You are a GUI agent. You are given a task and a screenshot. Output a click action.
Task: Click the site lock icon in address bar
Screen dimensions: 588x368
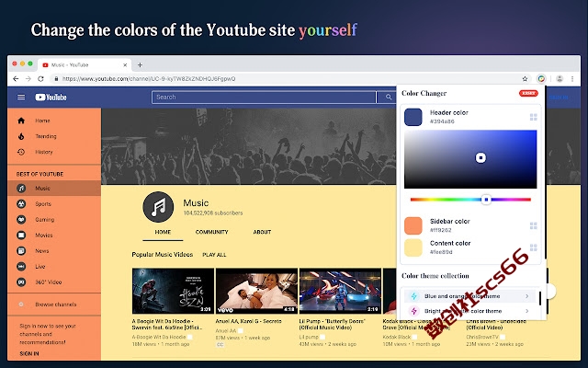pyautogui.click(x=56, y=79)
